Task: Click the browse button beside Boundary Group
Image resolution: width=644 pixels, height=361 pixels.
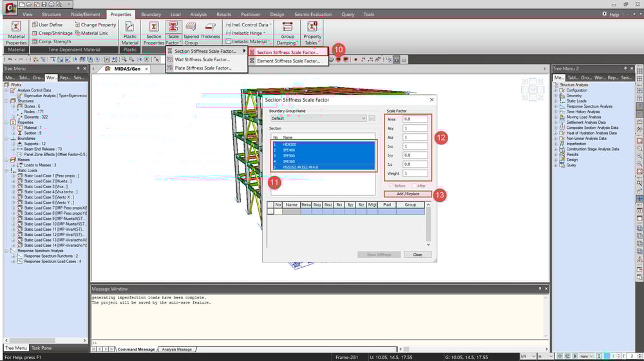Action: (372, 119)
